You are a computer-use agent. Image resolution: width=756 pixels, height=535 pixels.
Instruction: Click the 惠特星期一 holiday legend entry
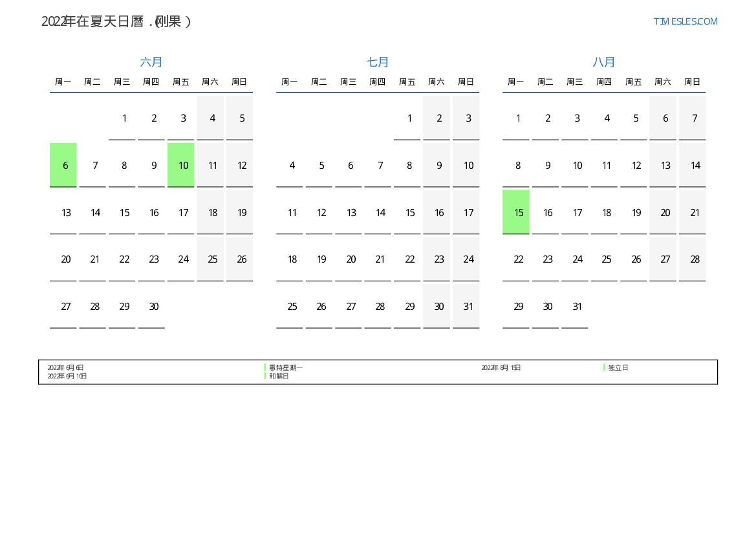(285, 367)
